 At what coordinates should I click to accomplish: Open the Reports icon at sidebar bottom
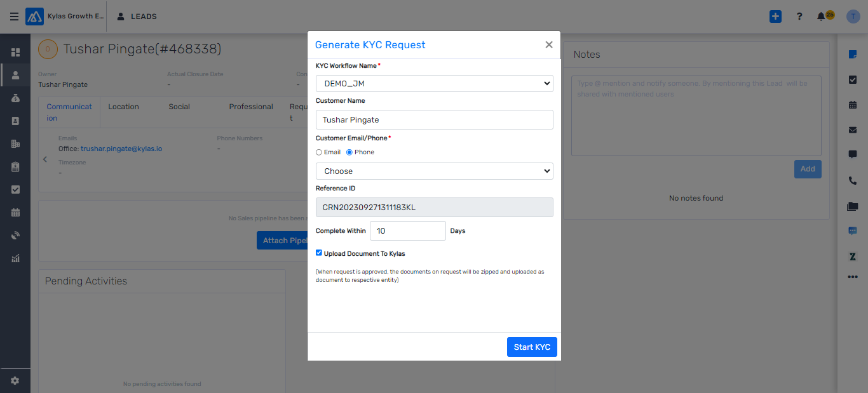[15, 258]
